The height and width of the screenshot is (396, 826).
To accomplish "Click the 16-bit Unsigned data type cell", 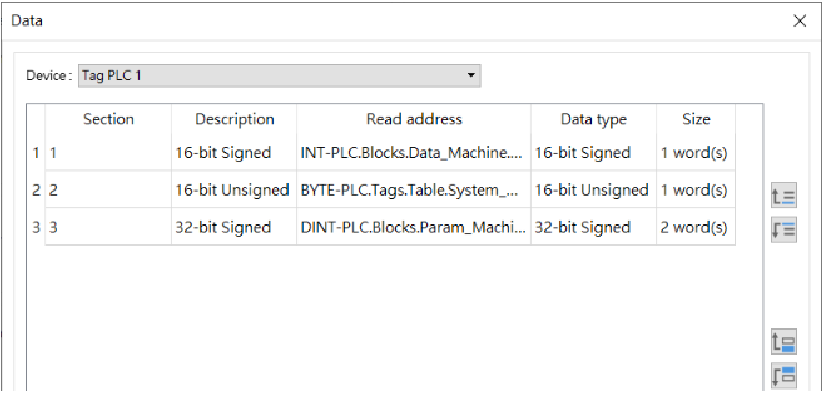I will tap(594, 190).
